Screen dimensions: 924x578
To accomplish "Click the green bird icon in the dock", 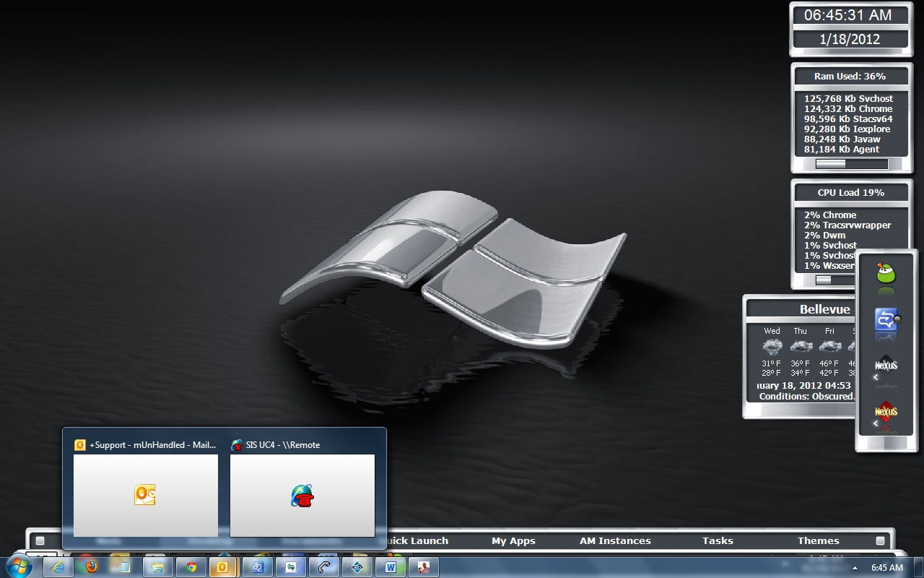I will (x=886, y=275).
